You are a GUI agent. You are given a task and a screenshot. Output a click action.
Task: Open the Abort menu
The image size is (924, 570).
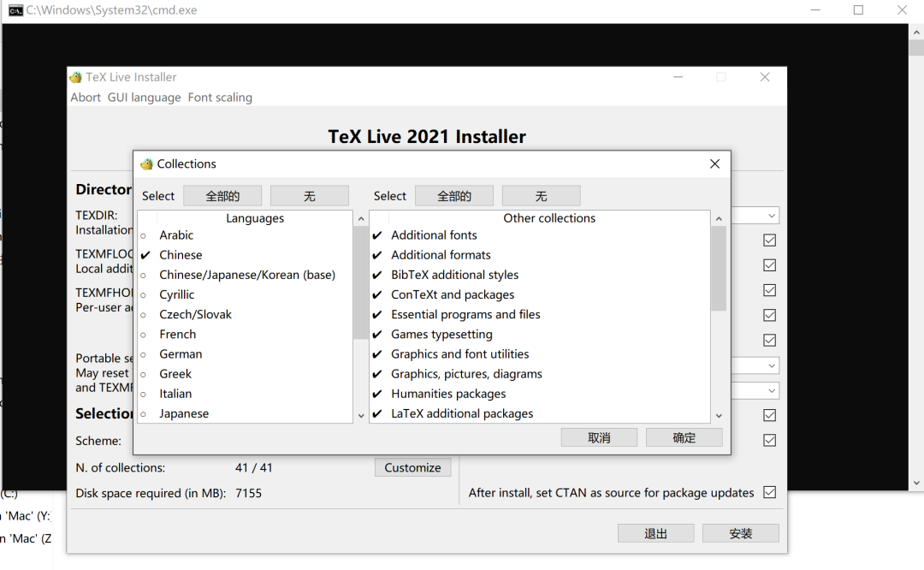click(86, 98)
